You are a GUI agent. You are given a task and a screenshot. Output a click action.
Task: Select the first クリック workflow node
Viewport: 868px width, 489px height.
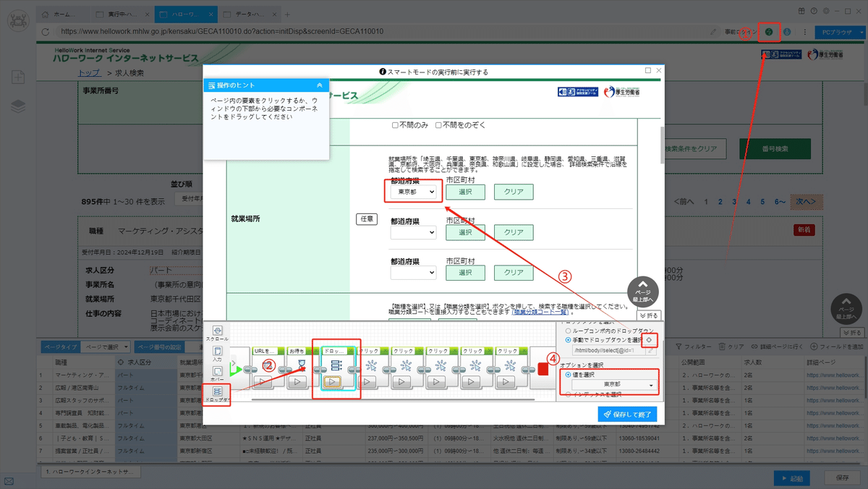372,364
